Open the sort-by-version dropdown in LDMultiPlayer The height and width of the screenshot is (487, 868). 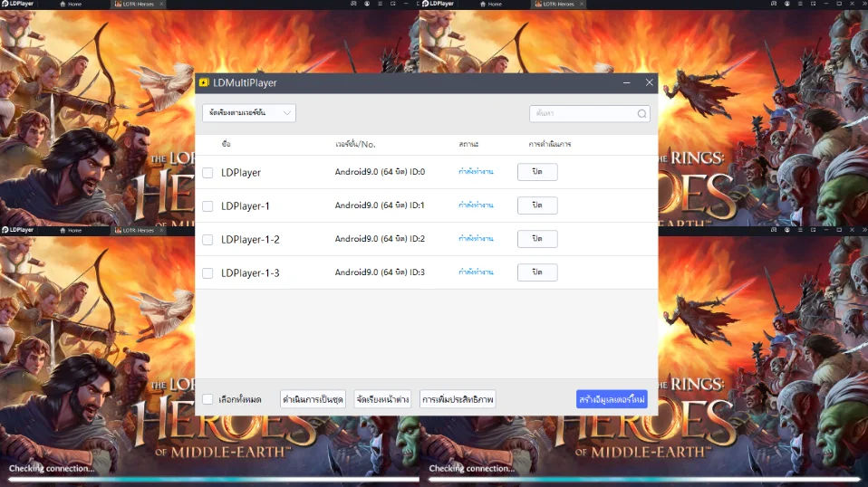pyautogui.click(x=248, y=113)
